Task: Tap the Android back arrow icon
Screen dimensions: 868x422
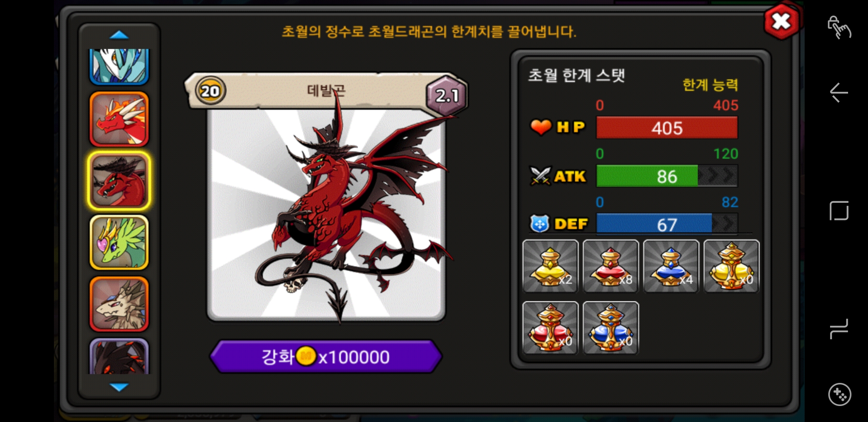Action: (839, 93)
